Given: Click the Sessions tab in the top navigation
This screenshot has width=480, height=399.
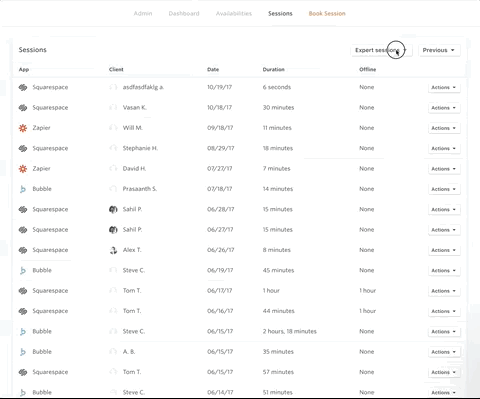Looking at the screenshot, I should click(x=280, y=14).
